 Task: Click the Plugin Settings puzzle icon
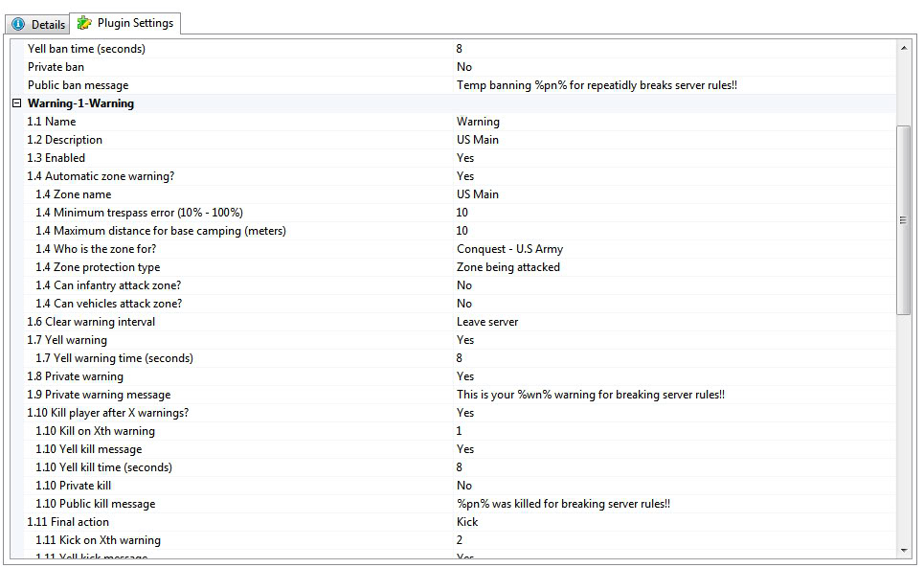pyautogui.click(x=85, y=23)
